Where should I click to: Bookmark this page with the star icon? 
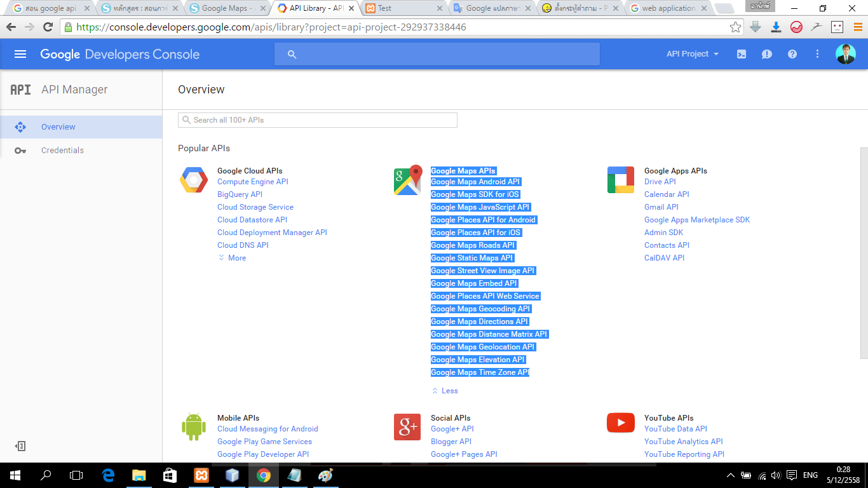735,27
